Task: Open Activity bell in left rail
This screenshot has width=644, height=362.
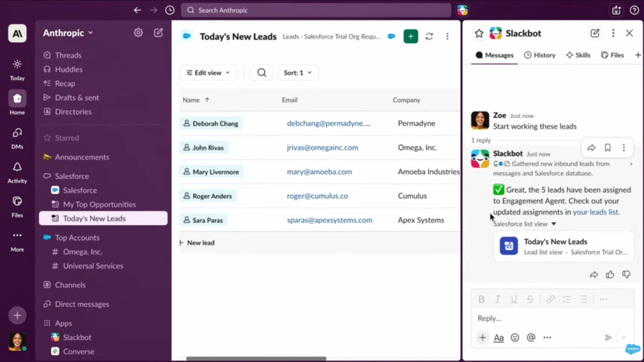Action: point(17,173)
